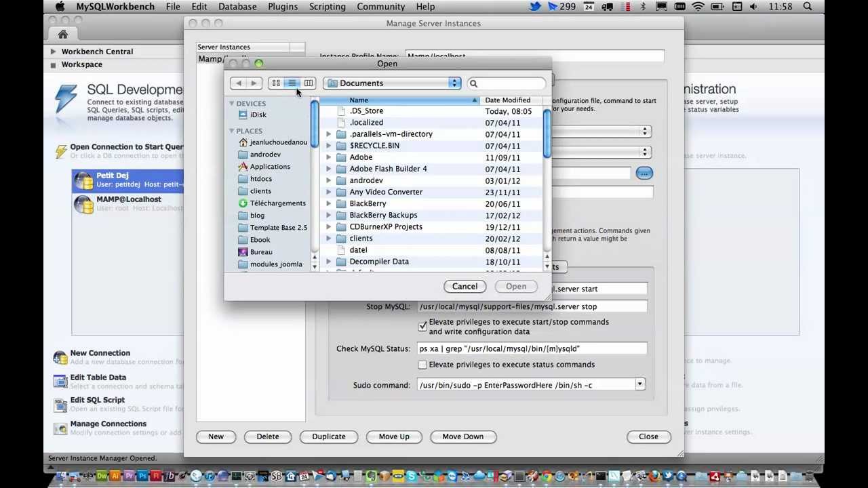This screenshot has width=868, height=488.
Task: Switch Open dialog to column view
Action: (309, 83)
